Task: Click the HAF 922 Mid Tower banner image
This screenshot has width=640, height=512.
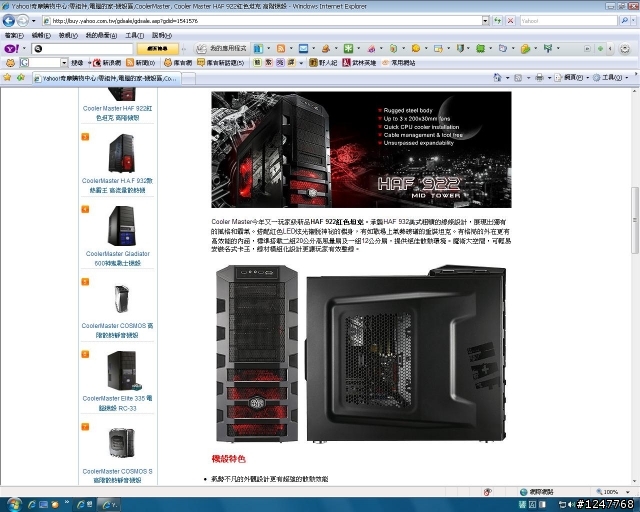Action: 361,149
